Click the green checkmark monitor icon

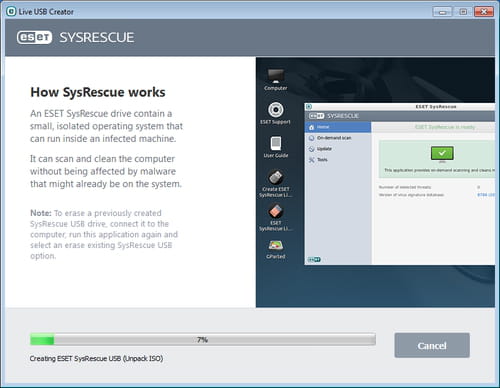442,153
